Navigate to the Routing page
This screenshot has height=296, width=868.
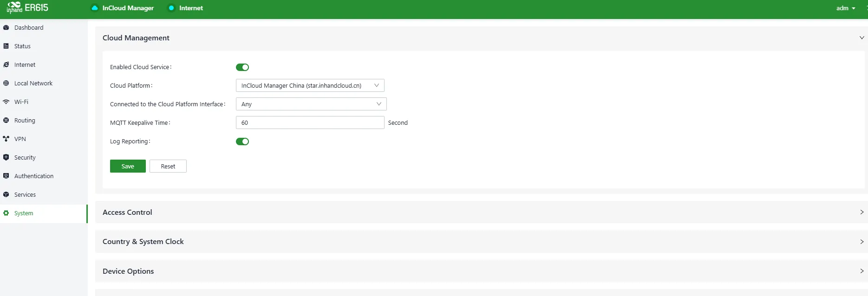point(44,120)
